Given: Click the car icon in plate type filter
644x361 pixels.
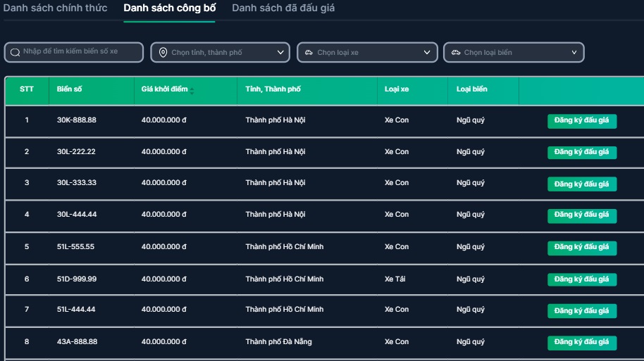Looking at the screenshot, I should tap(456, 53).
